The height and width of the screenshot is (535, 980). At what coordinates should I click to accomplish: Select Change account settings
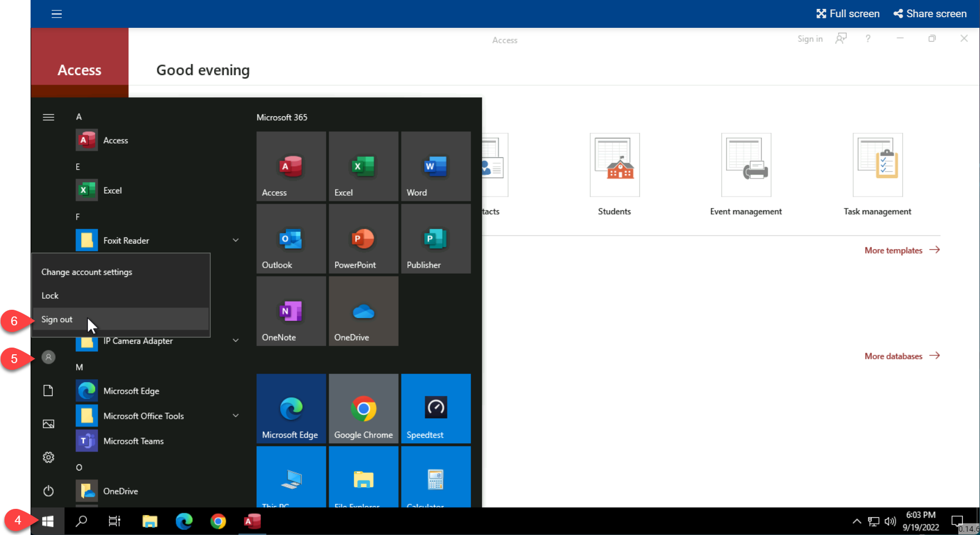pos(121,272)
